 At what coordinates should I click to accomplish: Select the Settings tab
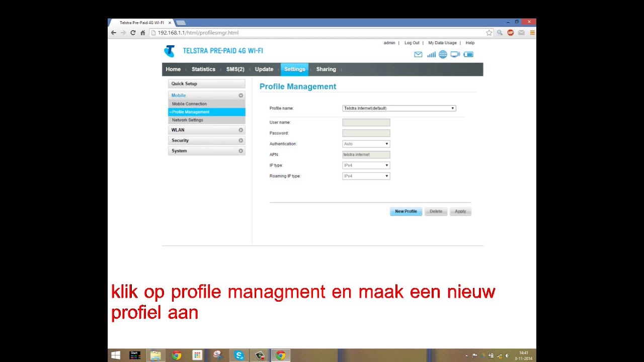click(294, 69)
